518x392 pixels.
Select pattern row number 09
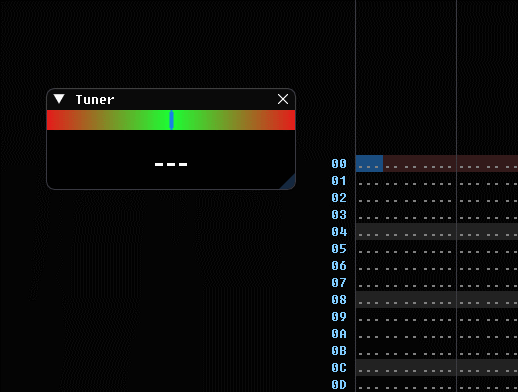click(x=339, y=317)
